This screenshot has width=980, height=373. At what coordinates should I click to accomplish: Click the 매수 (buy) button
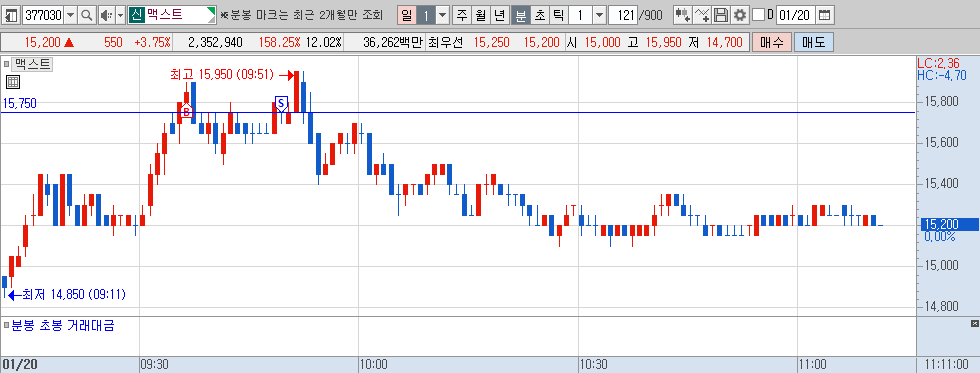772,42
